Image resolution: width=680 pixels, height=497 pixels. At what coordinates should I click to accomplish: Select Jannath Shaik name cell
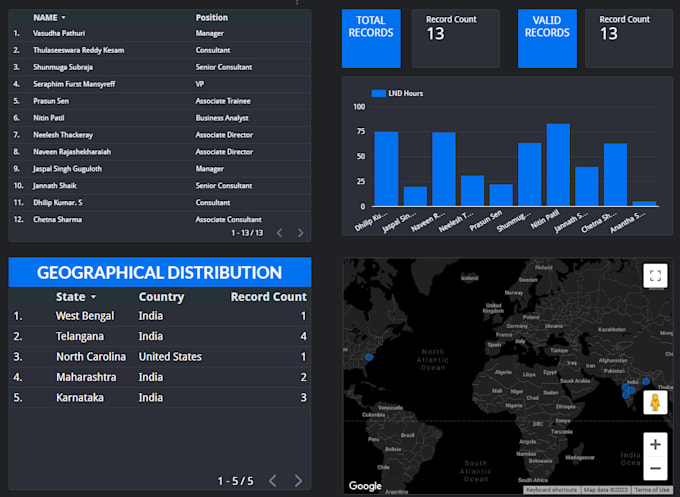(55, 186)
